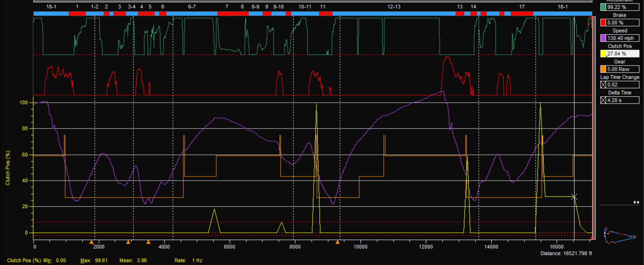Click the orange Gear channel swatch
644x265 pixels.
(603, 69)
